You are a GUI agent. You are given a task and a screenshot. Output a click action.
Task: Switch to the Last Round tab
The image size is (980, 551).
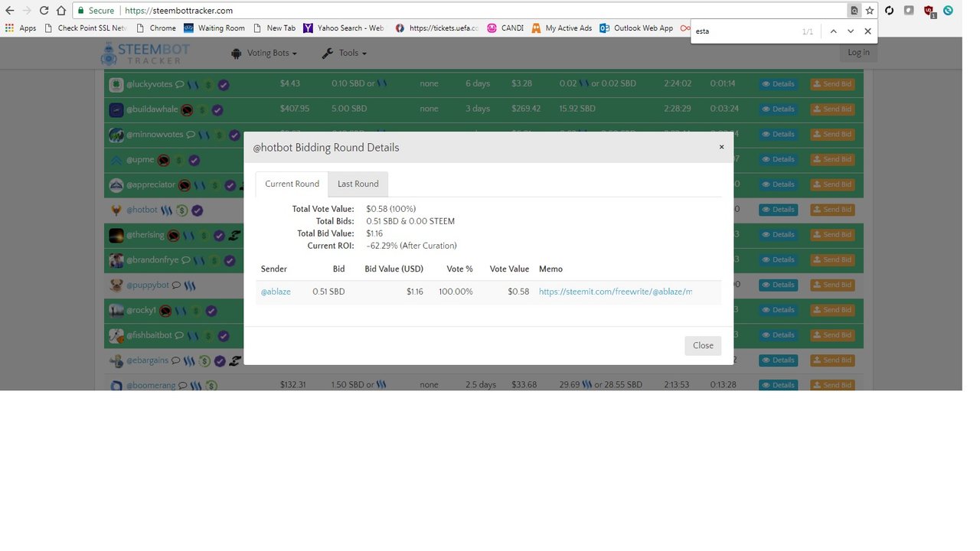coord(358,184)
